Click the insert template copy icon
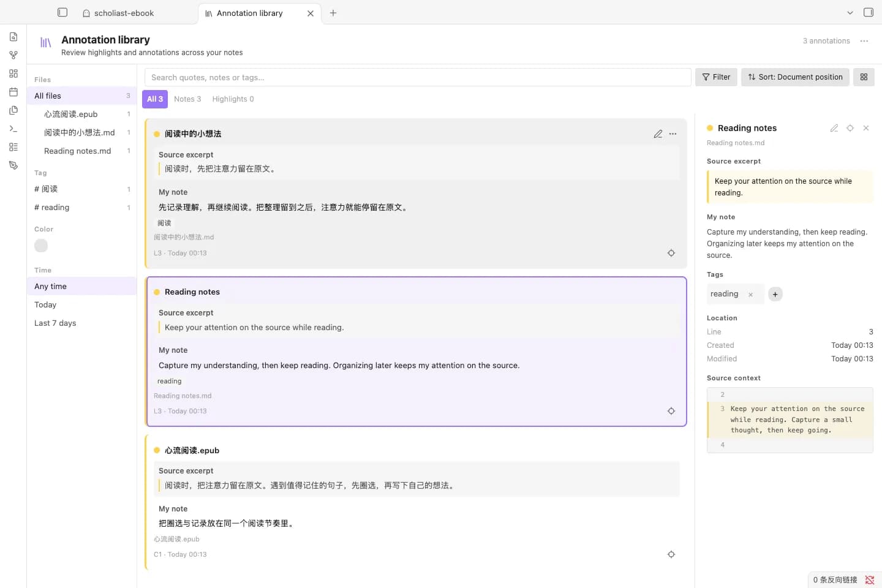Image resolution: width=882 pixels, height=588 pixels. (x=13, y=110)
